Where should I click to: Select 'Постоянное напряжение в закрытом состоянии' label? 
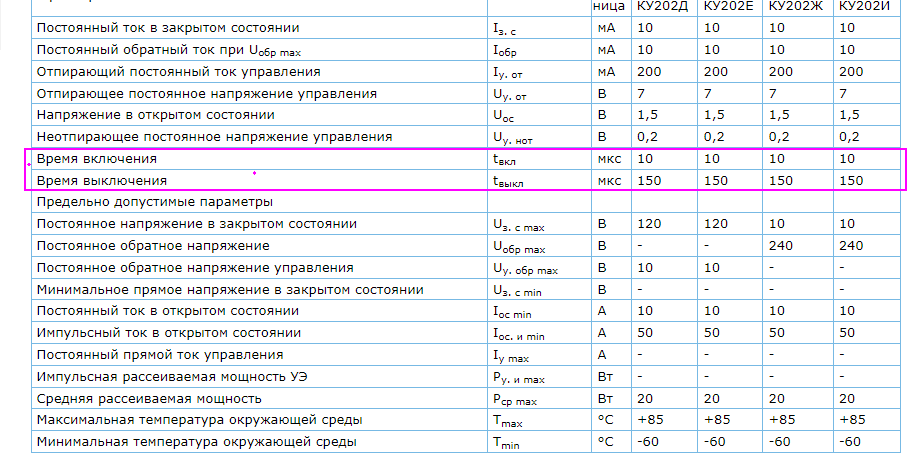pyautogui.click(x=196, y=224)
